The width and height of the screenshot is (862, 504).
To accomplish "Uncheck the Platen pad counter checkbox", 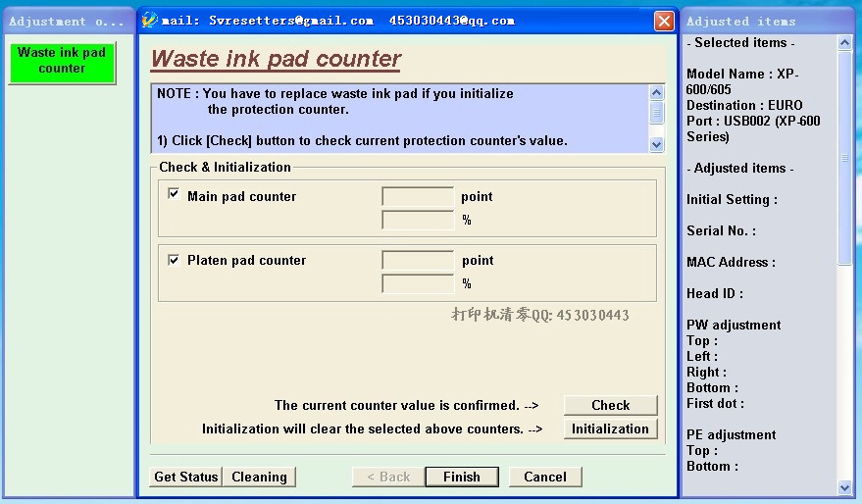I will click(x=174, y=260).
